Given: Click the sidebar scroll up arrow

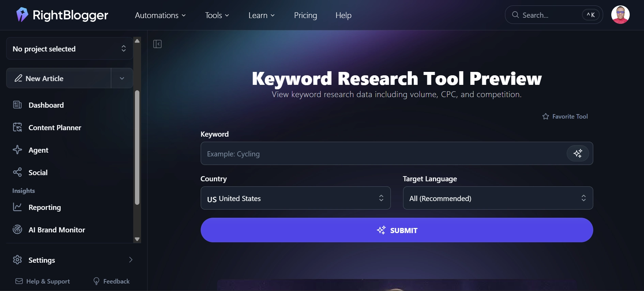Looking at the screenshot, I should tap(137, 41).
